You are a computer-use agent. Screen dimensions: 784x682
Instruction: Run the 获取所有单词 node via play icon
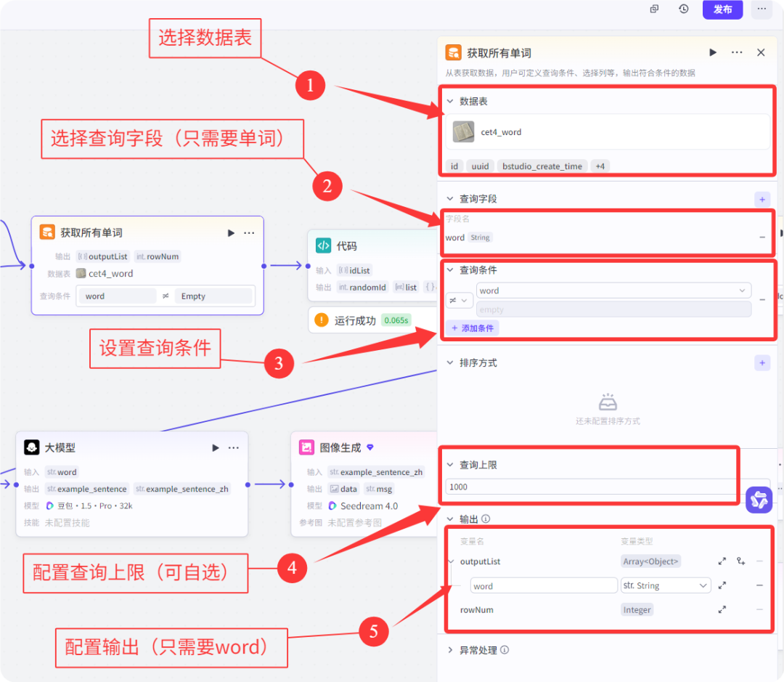[x=230, y=233]
